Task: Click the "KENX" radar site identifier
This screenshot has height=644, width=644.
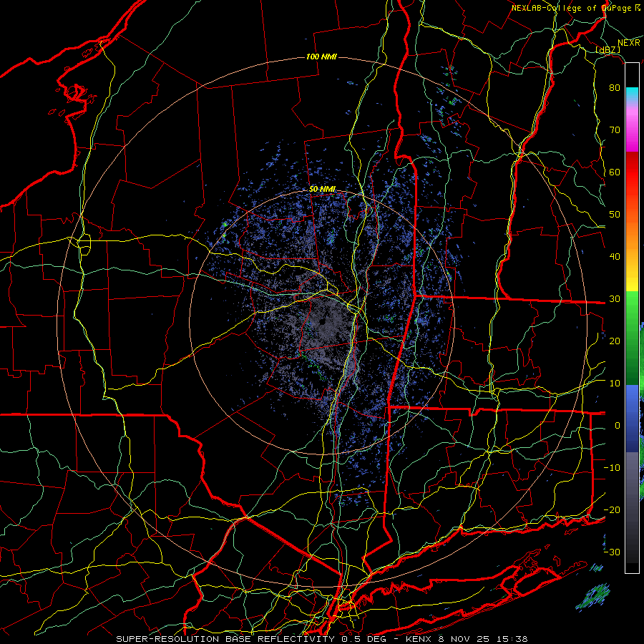Action: [420, 639]
